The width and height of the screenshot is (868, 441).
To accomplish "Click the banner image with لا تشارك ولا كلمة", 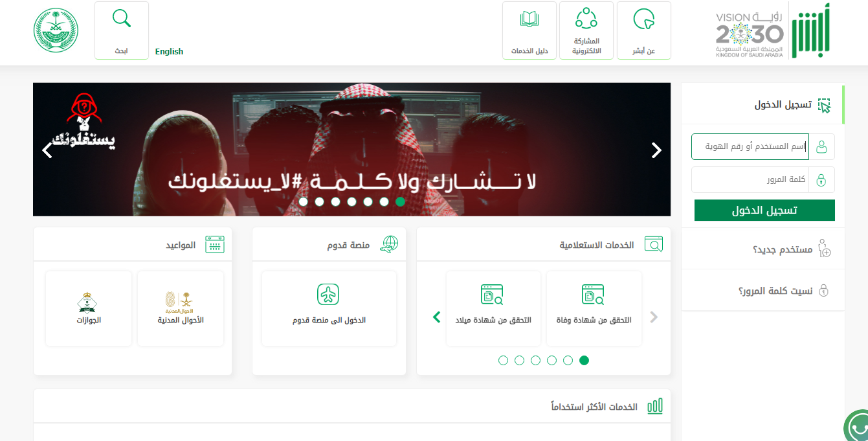I will [352, 150].
